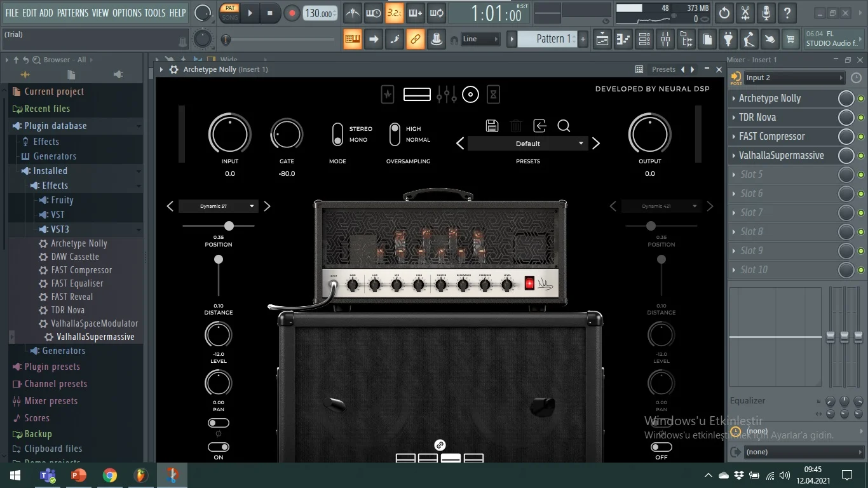Start playback with the play button
The width and height of the screenshot is (868, 488).
point(250,13)
